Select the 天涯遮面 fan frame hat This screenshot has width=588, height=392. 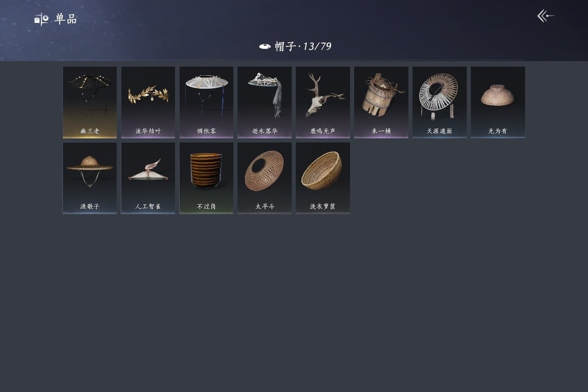tap(440, 102)
